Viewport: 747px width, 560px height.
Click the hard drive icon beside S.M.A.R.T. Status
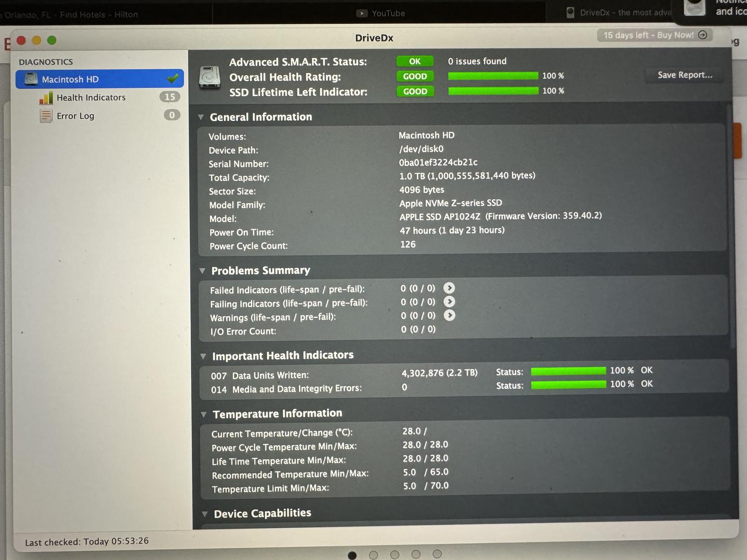pyautogui.click(x=210, y=77)
